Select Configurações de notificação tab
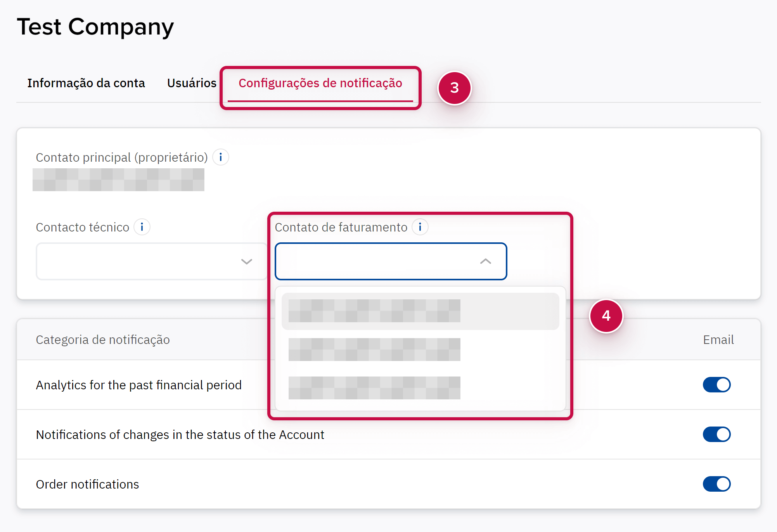Image resolution: width=777 pixels, height=532 pixels. click(x=320, y=83)
